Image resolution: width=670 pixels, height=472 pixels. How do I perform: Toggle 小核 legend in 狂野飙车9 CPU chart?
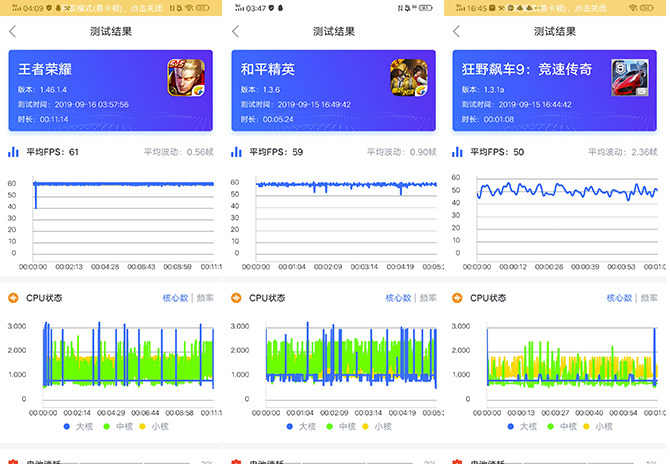point(598,426)
